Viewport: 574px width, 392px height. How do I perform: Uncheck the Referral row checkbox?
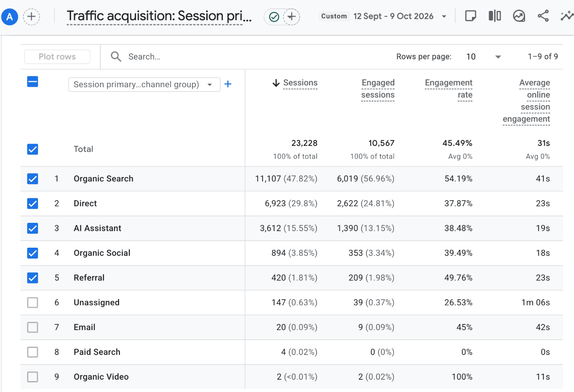coord(33,278)
